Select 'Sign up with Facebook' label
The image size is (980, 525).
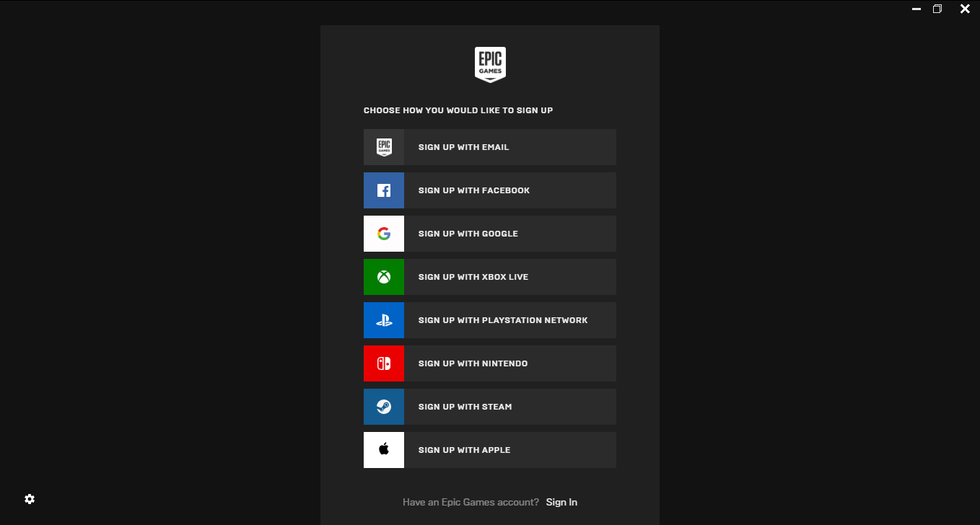pyautogui.click(x=473, y=190)
